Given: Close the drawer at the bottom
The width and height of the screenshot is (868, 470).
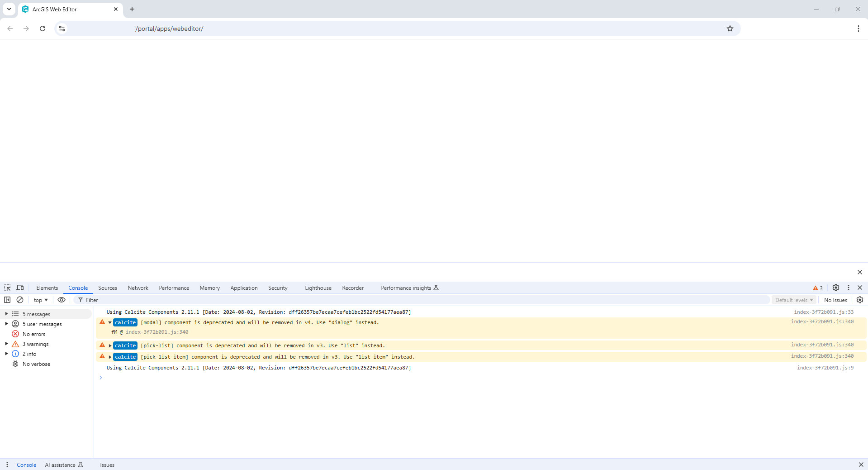Looking at the screenshot, I should [861, 465].
